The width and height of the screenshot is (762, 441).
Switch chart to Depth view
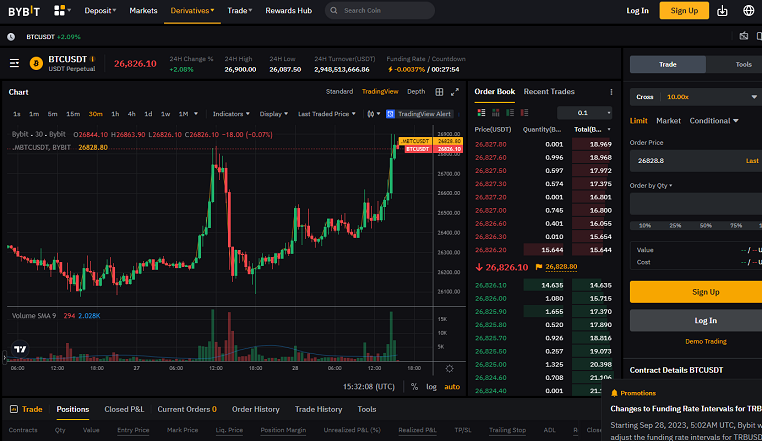416,91
